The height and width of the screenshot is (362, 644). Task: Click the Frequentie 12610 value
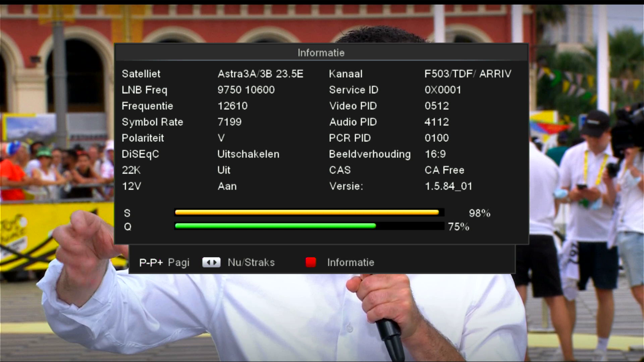point(232,106)
